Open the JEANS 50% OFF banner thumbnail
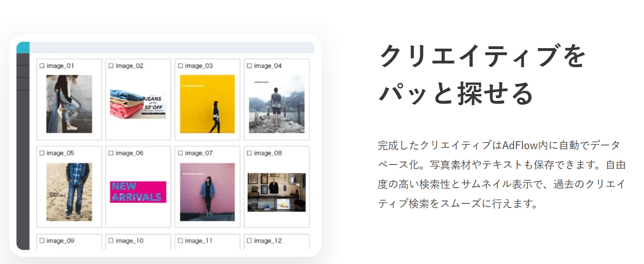644x264 pixels. click(x=138, y=104)
